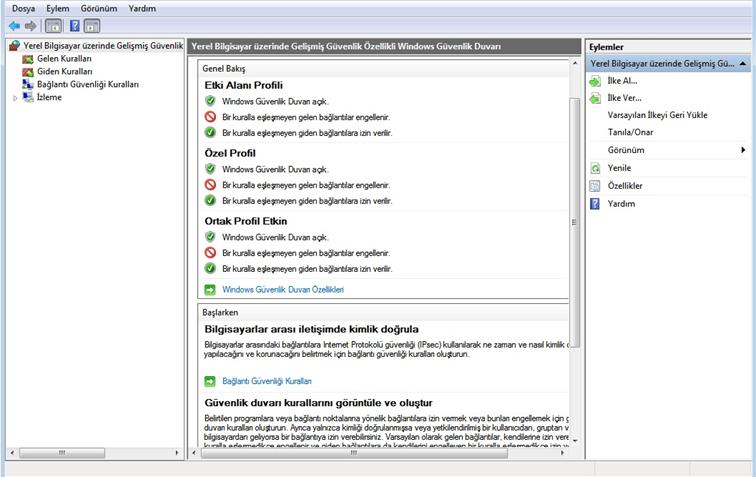
Task: Select Gelen Kuralları in tree
Action: coord(64,59)
